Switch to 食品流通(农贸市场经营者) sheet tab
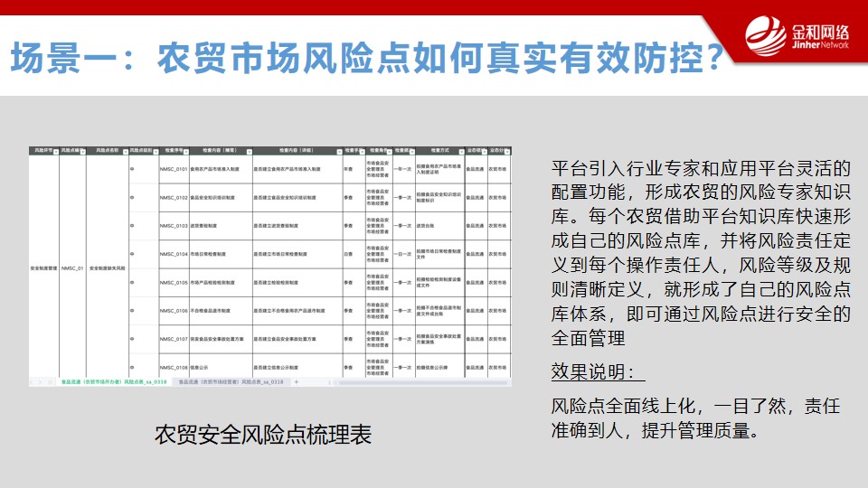Viewport: 868px width, 488px height. (231, 381)
